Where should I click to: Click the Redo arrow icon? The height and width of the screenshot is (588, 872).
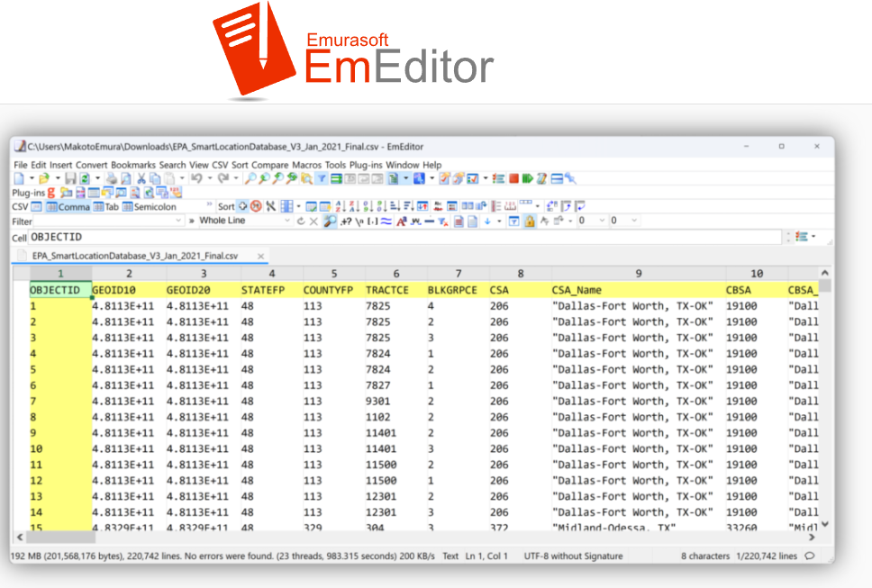223,178
